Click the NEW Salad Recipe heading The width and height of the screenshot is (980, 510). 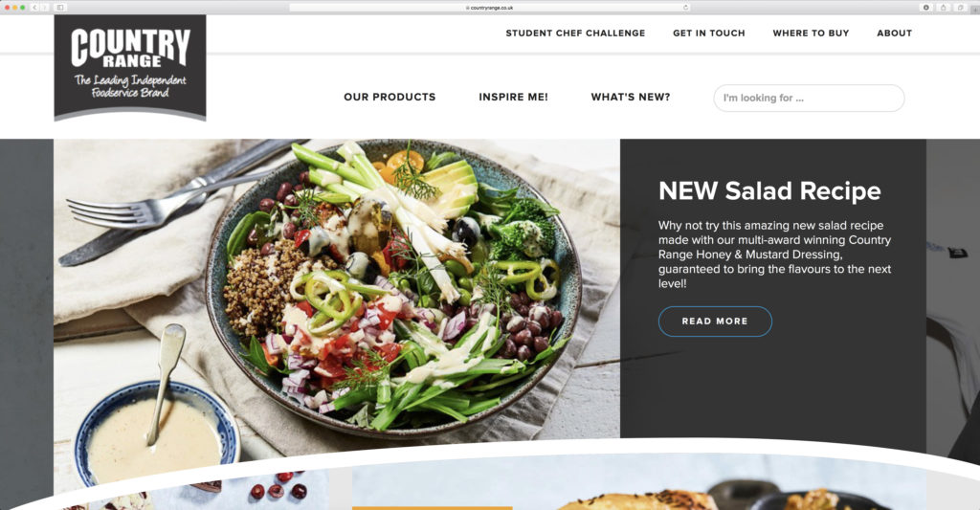[x=769, y=191]
